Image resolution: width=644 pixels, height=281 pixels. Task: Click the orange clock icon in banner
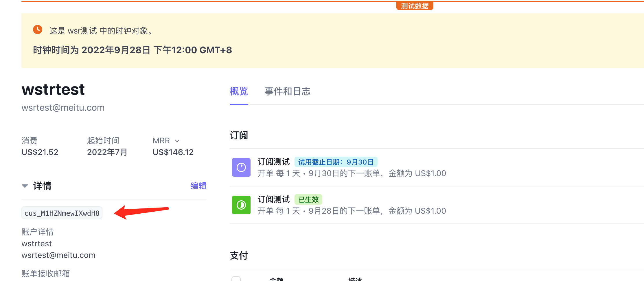pos(38,29)
